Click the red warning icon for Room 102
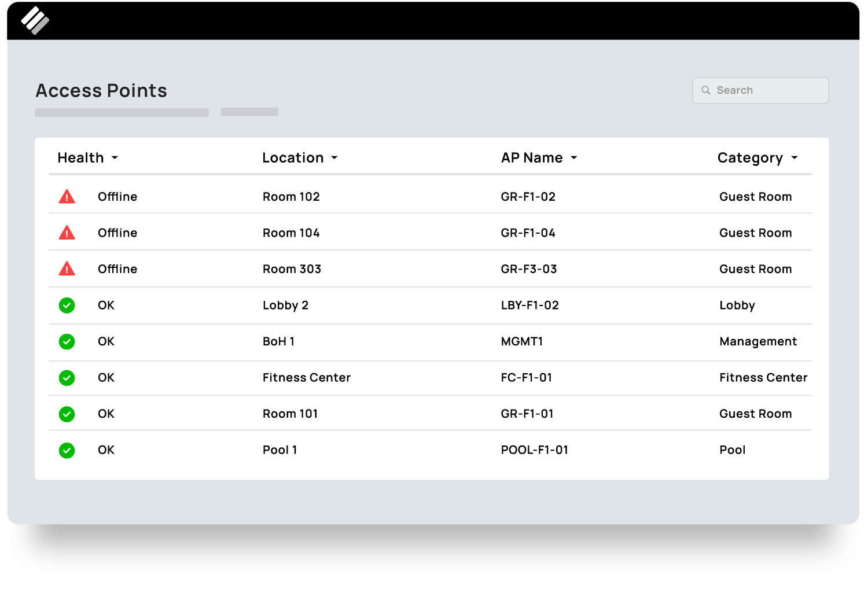 67,197
